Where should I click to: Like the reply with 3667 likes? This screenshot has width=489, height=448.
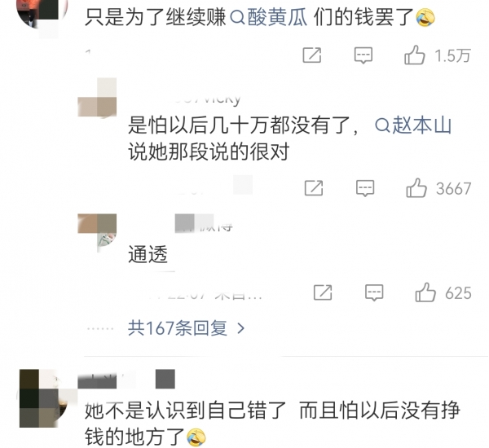pyautogui.click(x=416, y=187)
